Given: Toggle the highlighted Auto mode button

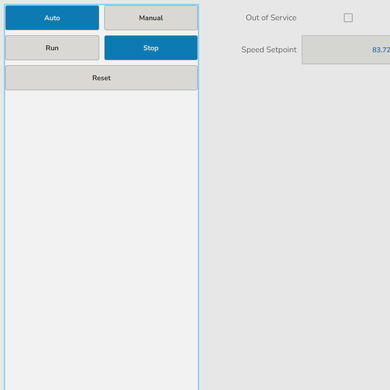Looking at the screenshot, I should [x=52, y=18].
